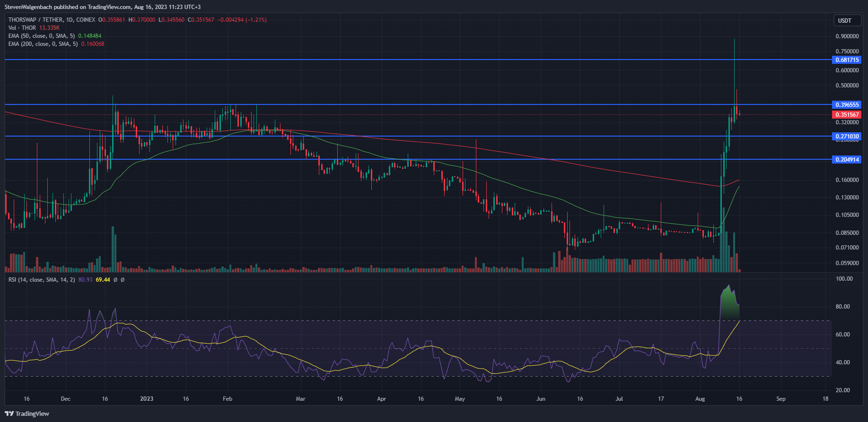This screenshot has width=868, height=422.
Task: Click the Aug label on time axis
Action: [700, 399]
